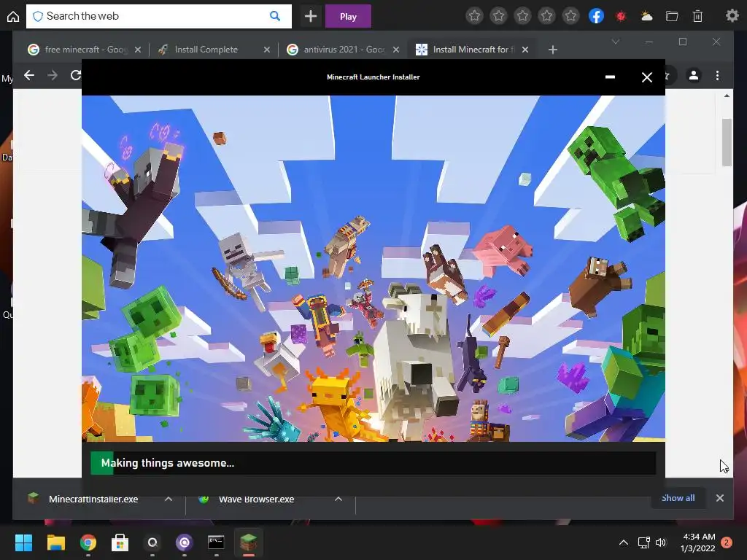
Task: Open the settings gear icon
Action: [x=732, y=16]
